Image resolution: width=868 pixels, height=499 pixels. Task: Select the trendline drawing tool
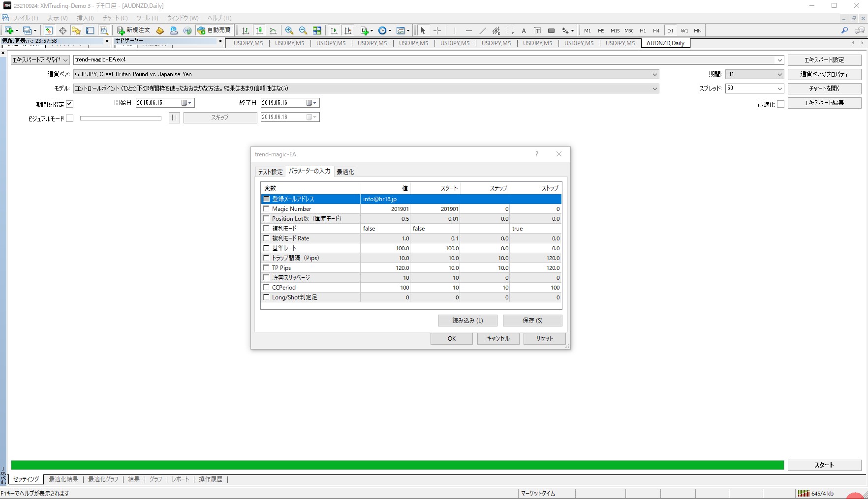[482, 30]
